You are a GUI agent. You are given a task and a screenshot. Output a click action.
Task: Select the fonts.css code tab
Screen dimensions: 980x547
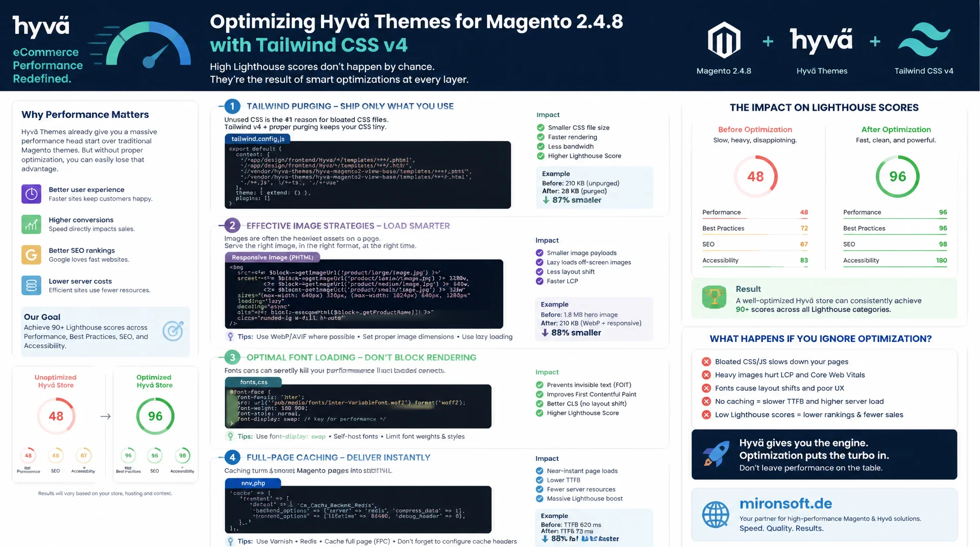point(253,382)
